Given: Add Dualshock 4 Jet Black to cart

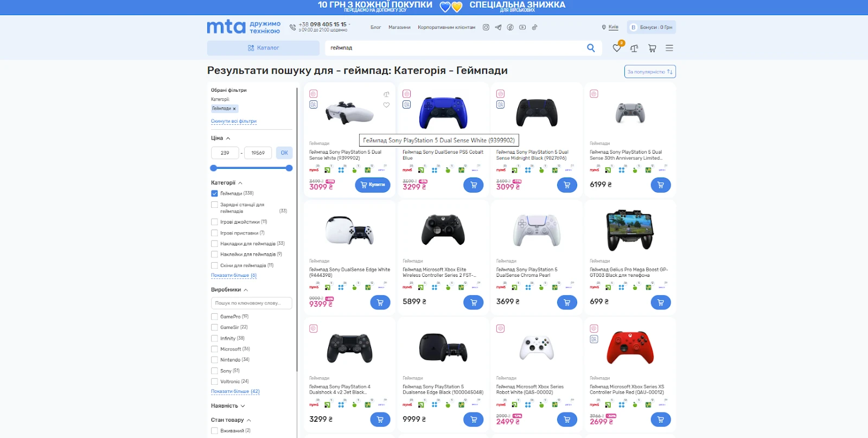Looking at the screenshot, I should coord(380,420).
